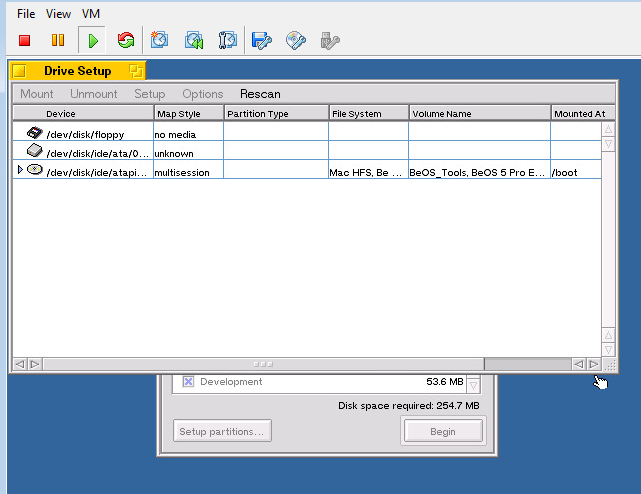This screenshot has height=494, width=641.
Task: Open the View menu
Action: (x=58, y=14)
